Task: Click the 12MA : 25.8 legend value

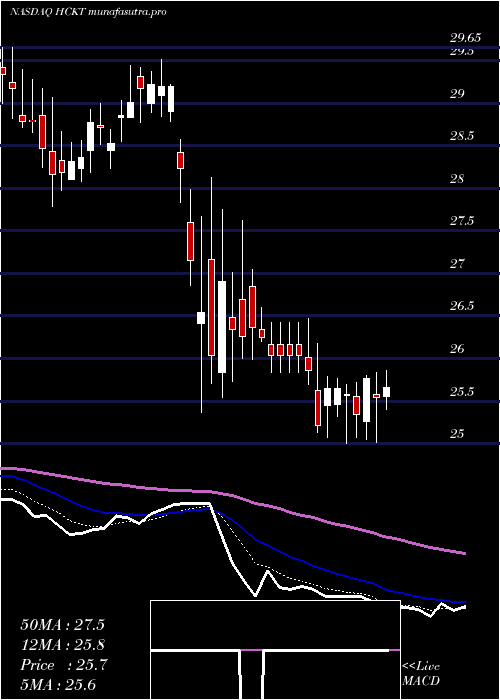Action: [62, 645]
